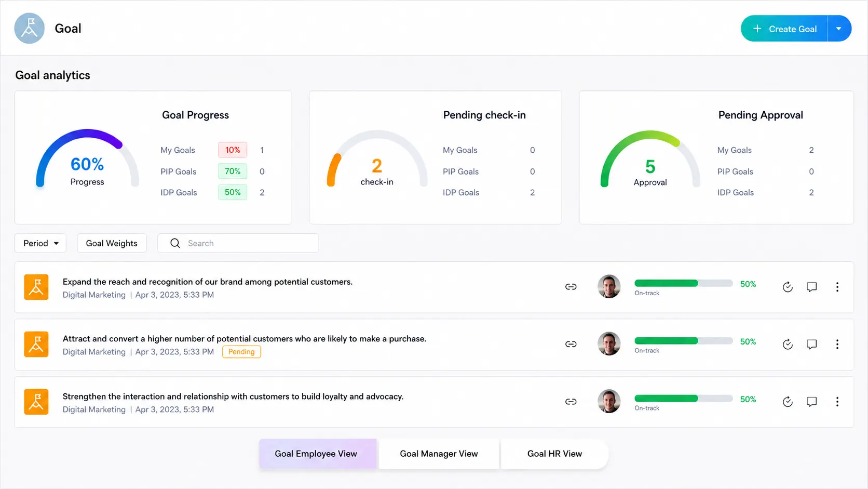Click goal icon for Expand the reach goal
The height and width of the screenshot is (489, 868).
pos(36,287)
